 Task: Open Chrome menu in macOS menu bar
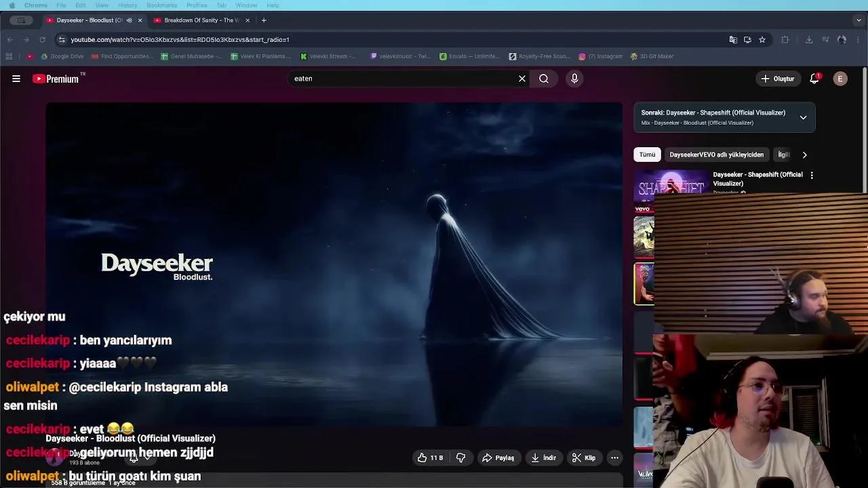tap(36, 5)
